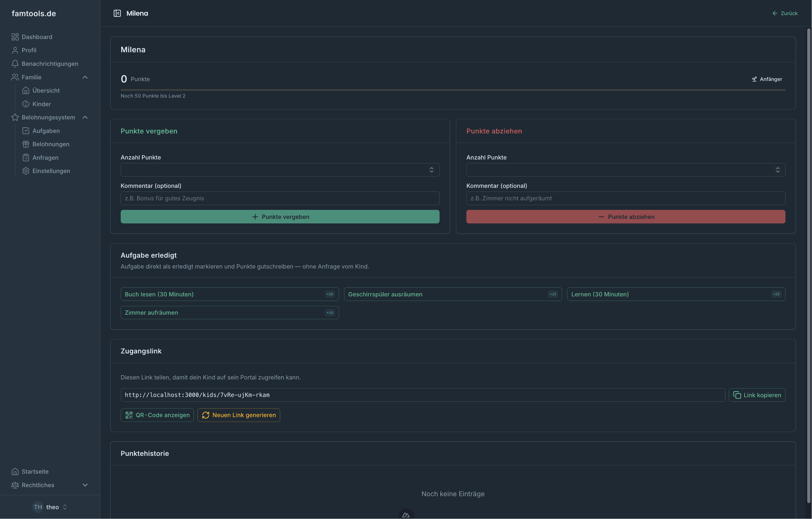Click the Rechtliches scales icon
The width and height of the screenshot is (812, 519).
pyautogui.click(x=15, y=485)
